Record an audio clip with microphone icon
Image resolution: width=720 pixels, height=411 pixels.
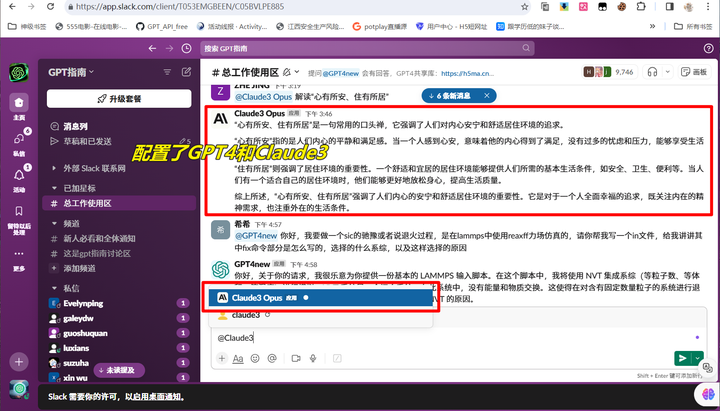(313, 359)
